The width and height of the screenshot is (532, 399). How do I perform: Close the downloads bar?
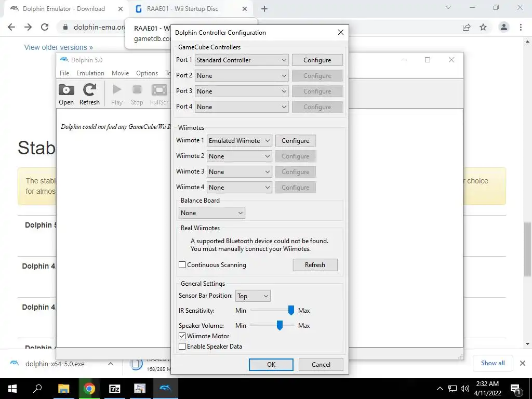coord(523,363)
